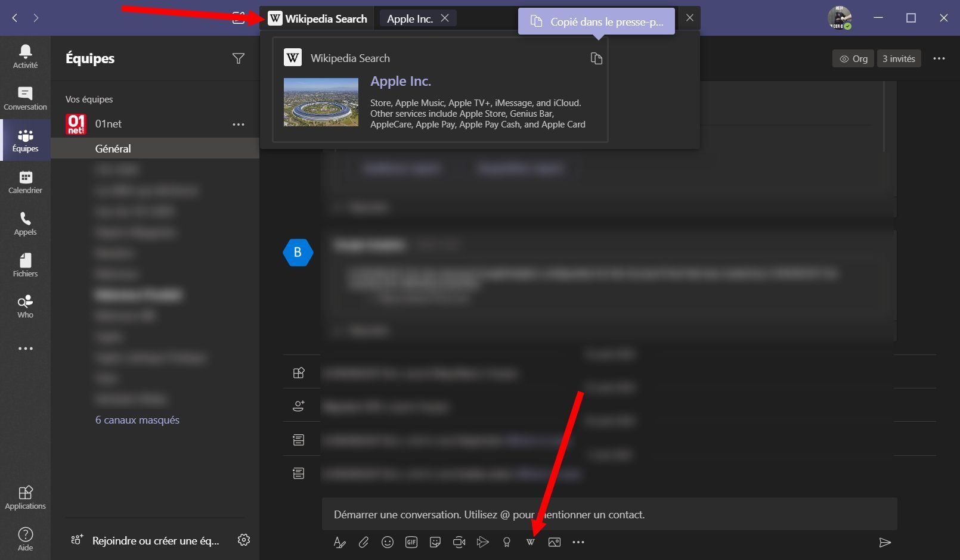Open the Who app
This screenshot has width=960, height=560.
pyautogui.click(x=25, y=306)
